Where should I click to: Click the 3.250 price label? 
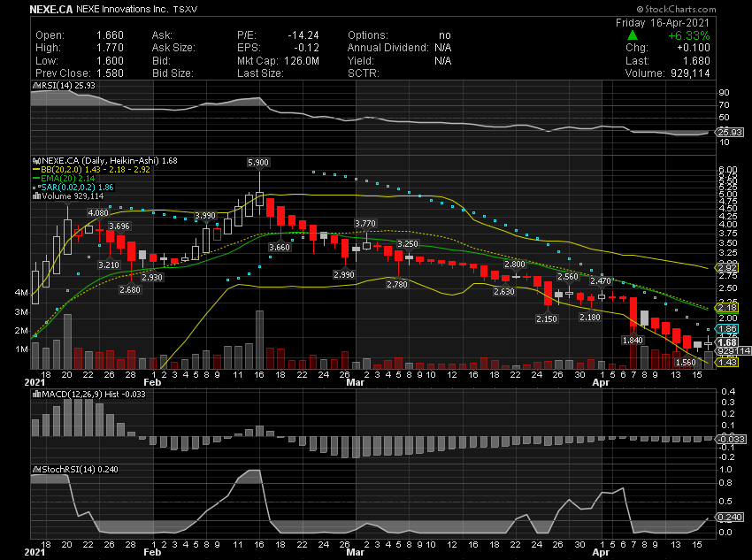(408, 244)
